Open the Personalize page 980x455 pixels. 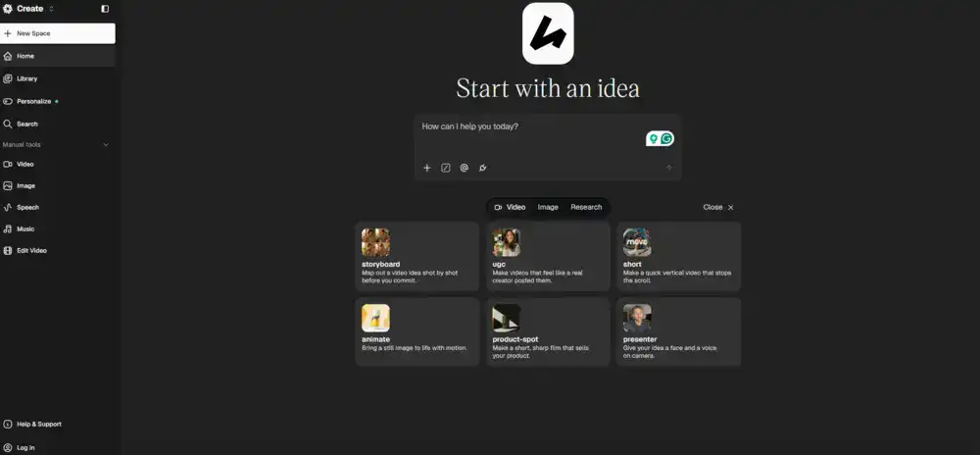point(58,101)
